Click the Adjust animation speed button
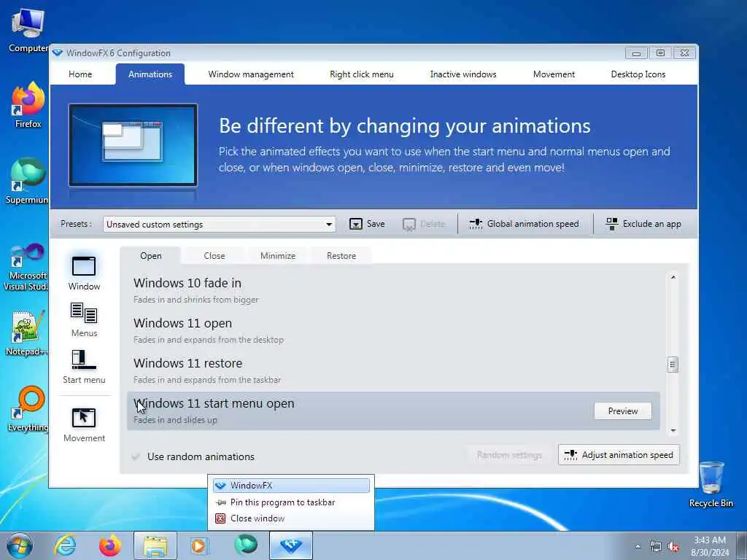The image size is (747, 560). pyautogui.click(x=619, y=455)
